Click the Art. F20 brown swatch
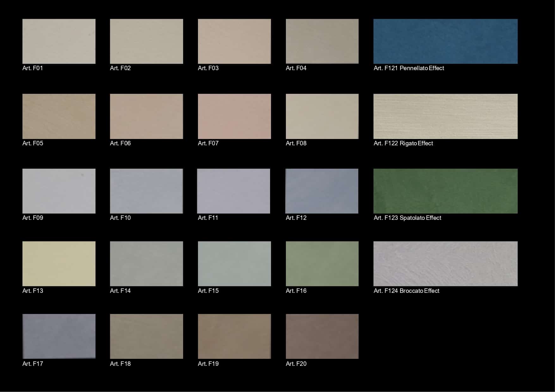Viewport: 555px width, 392px height. (x=322, y=336)
